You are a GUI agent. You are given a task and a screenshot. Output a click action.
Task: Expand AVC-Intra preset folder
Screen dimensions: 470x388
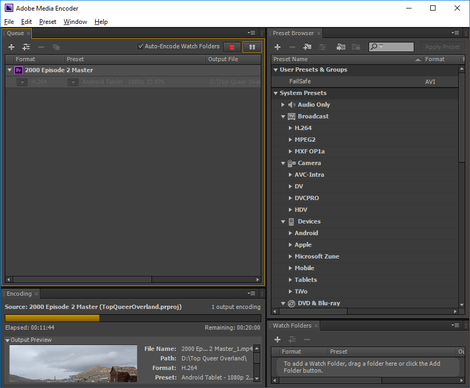[x=290, y=175]
